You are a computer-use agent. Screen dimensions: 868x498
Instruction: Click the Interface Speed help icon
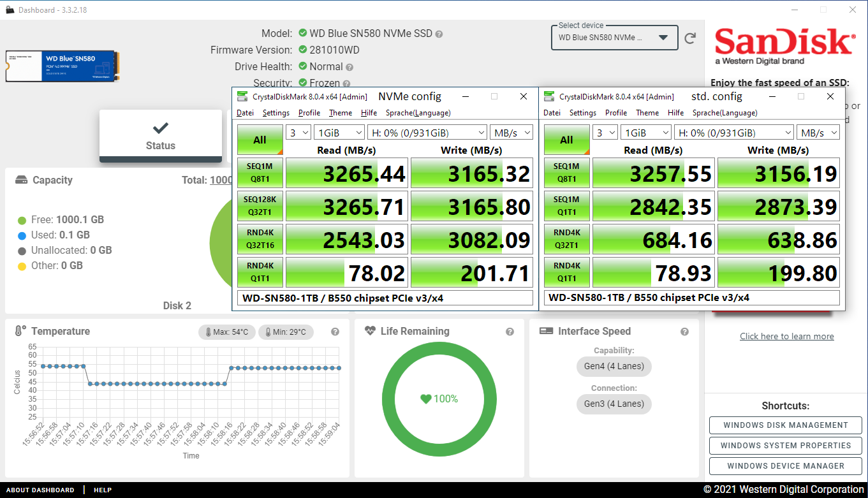(x=684, y=332)
